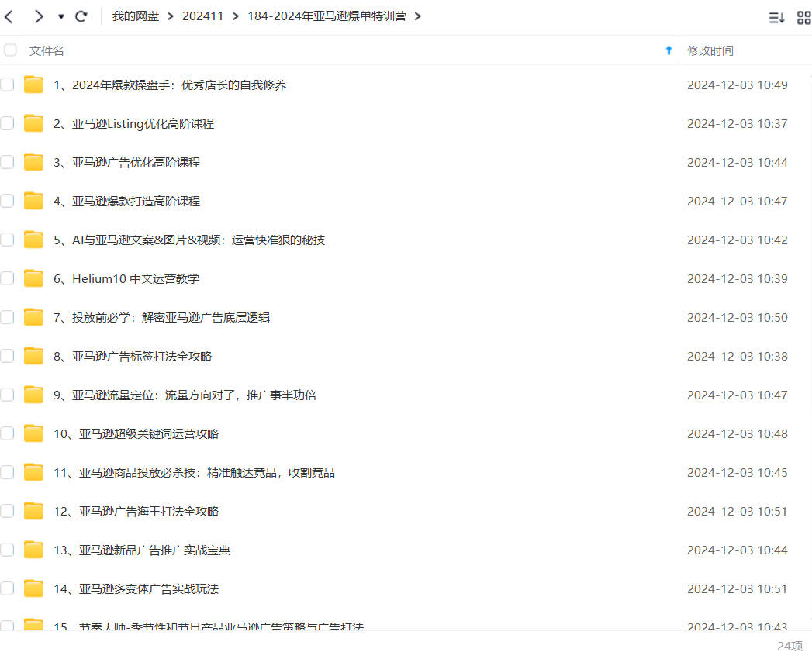Open 3、亚马逊广告优化高阶课程 folder name
This screenshot has width=812, height=659.
127,163
